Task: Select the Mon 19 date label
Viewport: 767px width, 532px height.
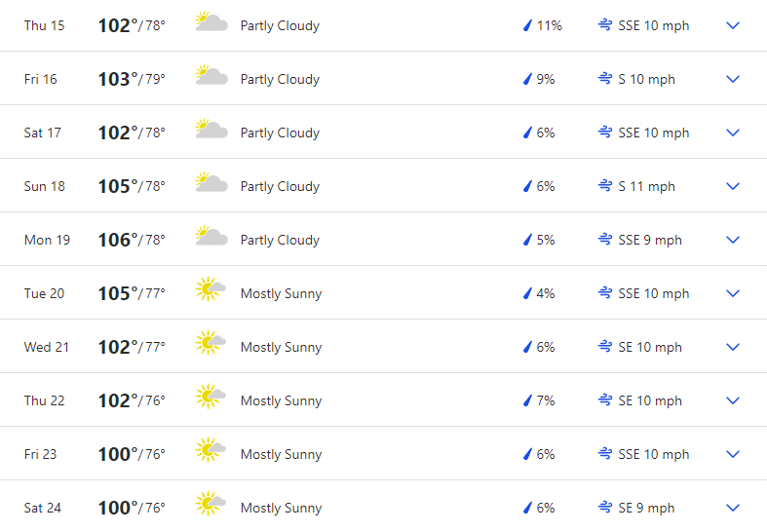Action: [x=47, y=240]
